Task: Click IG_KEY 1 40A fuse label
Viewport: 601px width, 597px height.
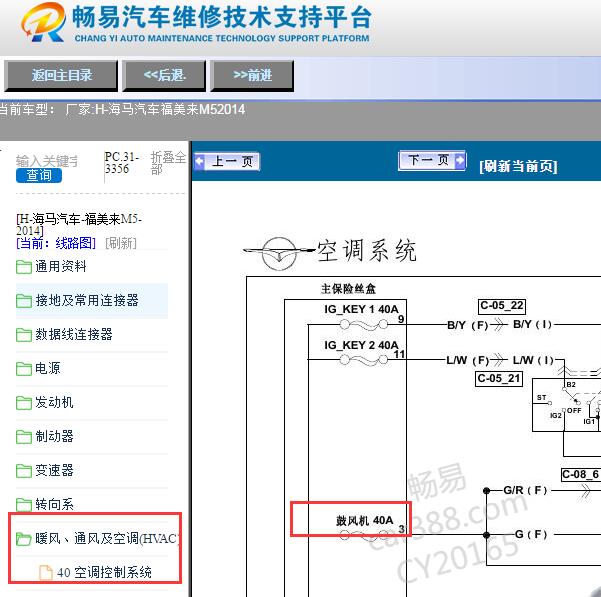Action: coord(361,309)
